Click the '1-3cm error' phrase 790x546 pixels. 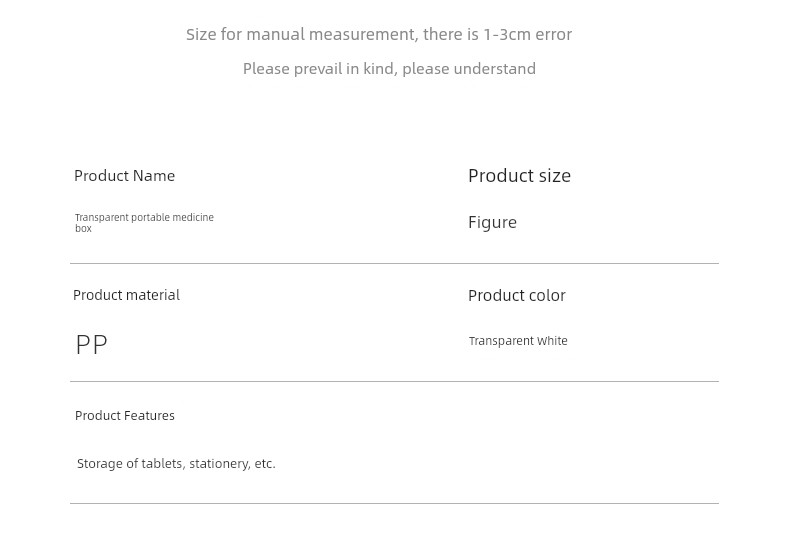click(528, 35)
